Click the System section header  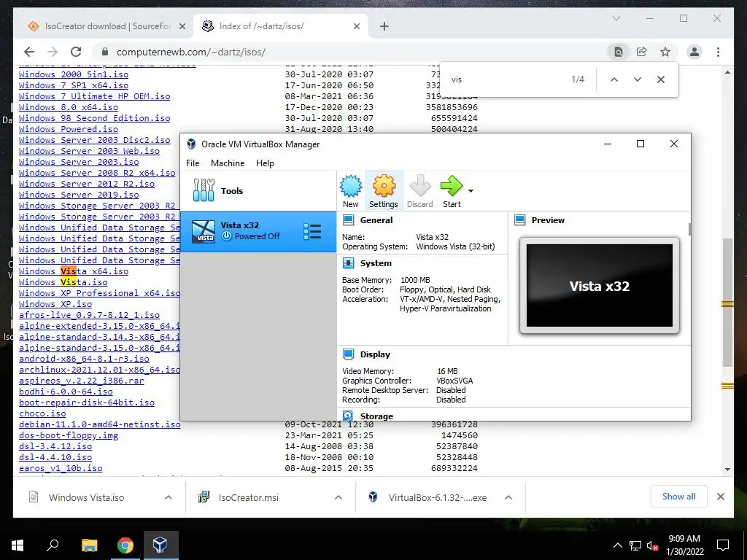(x=376, y=263)
